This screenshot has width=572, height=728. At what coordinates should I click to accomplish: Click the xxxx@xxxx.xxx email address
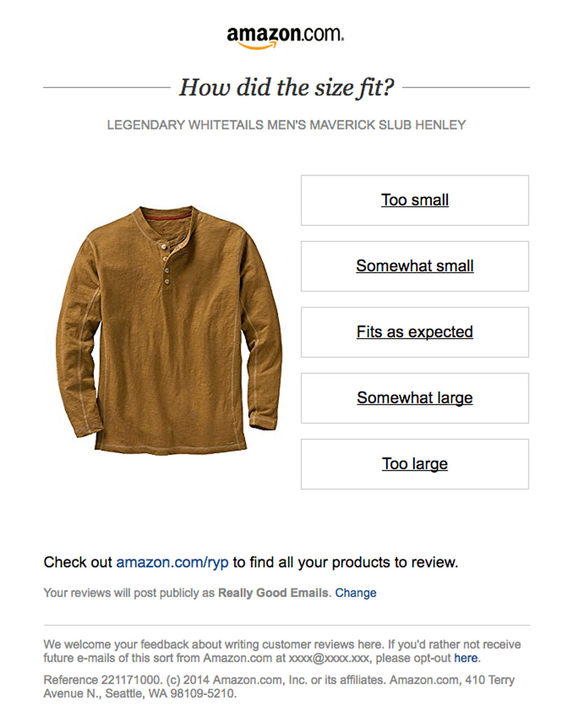pos(329,658)
